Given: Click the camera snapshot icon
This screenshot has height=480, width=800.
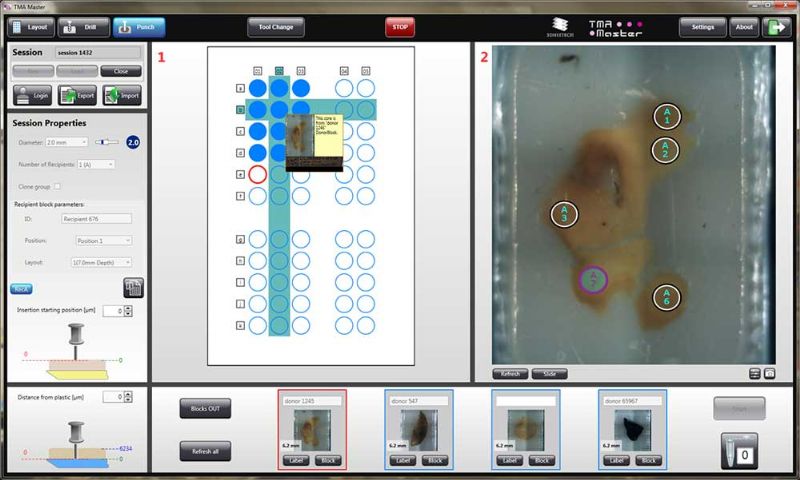Looking at the screenshot, I should (x=769, y=374).
